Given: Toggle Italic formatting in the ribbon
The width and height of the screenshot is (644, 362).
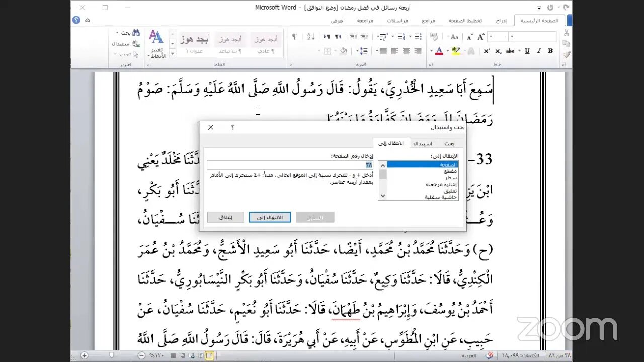Looking at the screenshot, I should 539,51.
